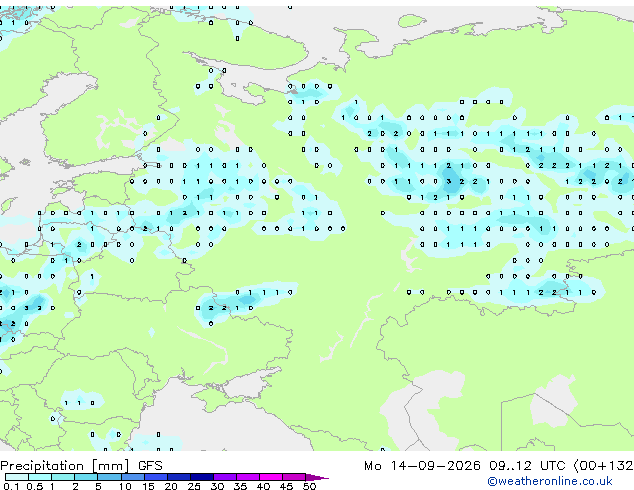
Task: Click the 35–40 mm legend swatch
Action: pos(248,477)
